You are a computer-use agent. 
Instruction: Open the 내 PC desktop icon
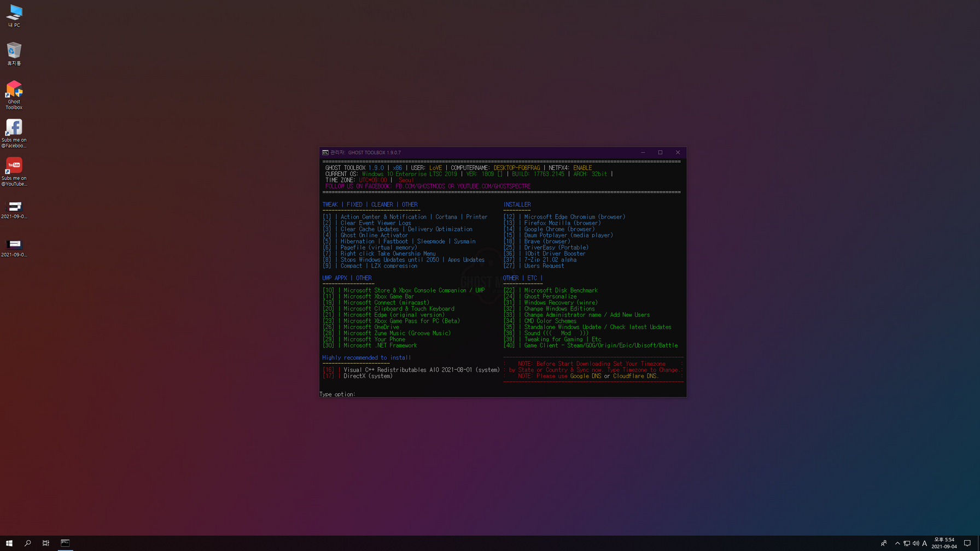(14, 16)
